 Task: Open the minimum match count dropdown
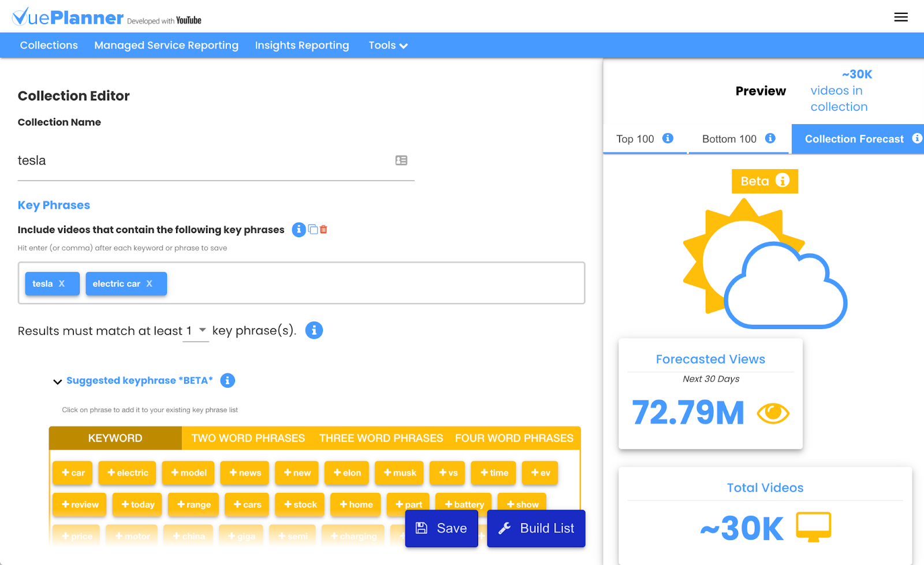[196, 331]
